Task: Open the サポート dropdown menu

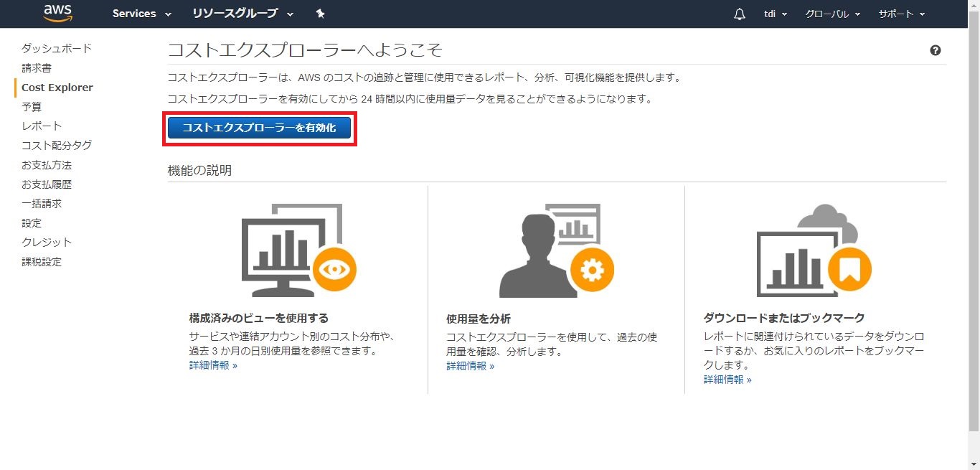Action: 901,14
